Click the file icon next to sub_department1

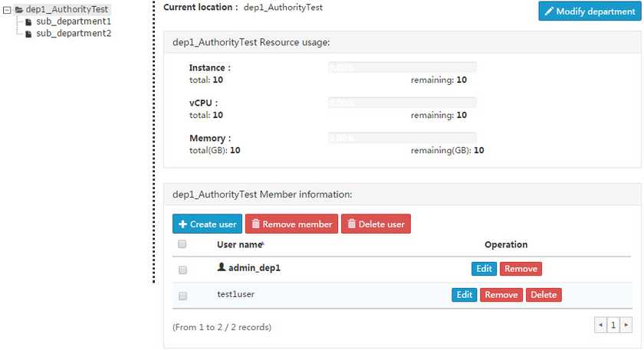29,21
